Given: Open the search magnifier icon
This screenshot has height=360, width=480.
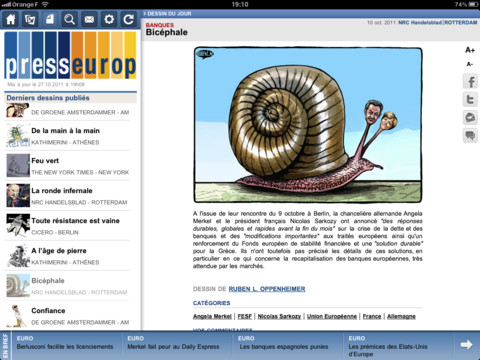Looking at the screenshot, I should [70, 20].
